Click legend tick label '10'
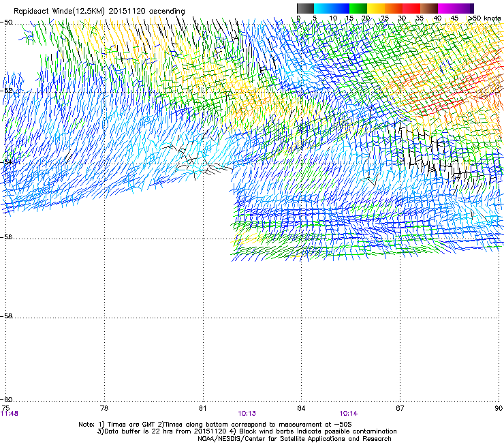504x443 pixels. pos(333,18)
